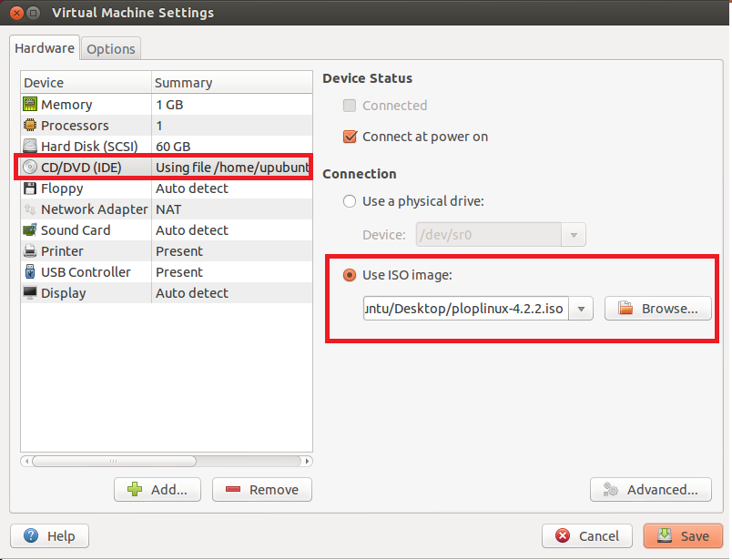Click the CD/DVD (IDE) disc icon
Screen dimensions: 732x560
pos(31,167)
